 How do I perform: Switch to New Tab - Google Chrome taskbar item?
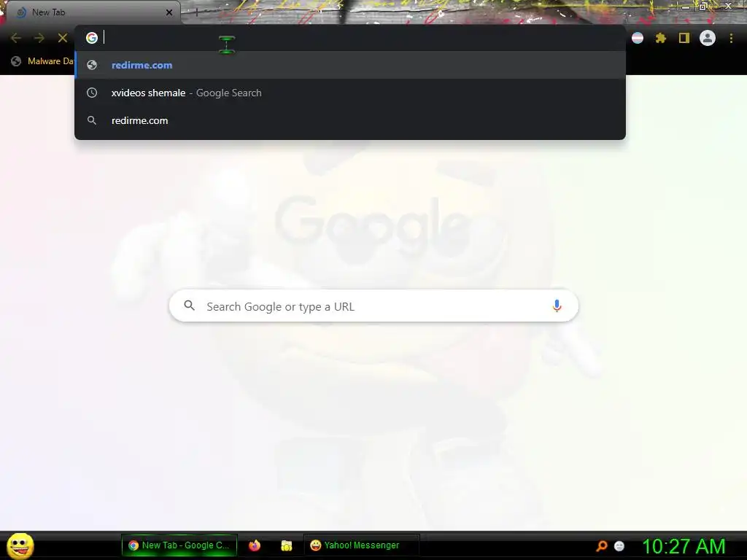pos(179,545)
